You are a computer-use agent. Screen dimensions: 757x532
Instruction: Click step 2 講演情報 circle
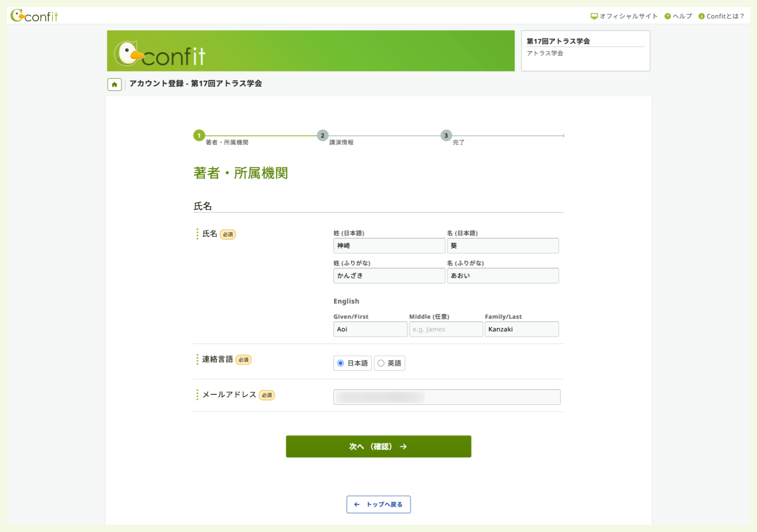click(x=322, y=136)
